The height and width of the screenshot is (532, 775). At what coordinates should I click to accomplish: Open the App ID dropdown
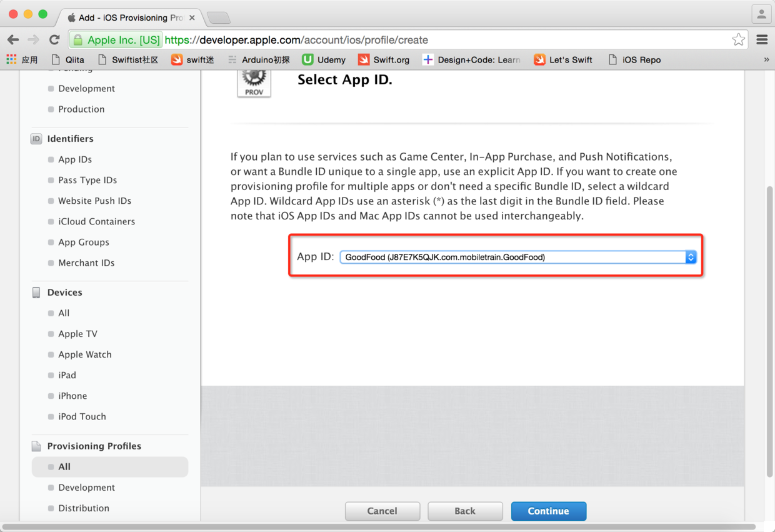pos(518,257)
